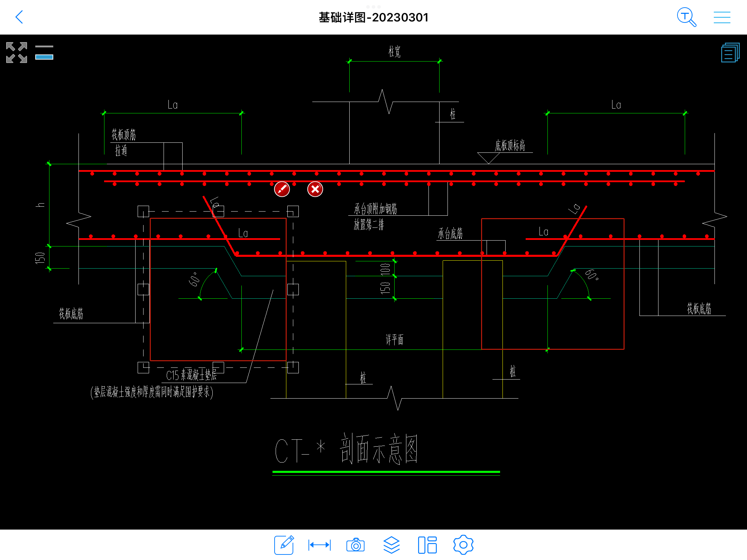The width and height of the screenshot is (747, 560).
Task: Select the 拉通 label
Action: click(121, 150)
